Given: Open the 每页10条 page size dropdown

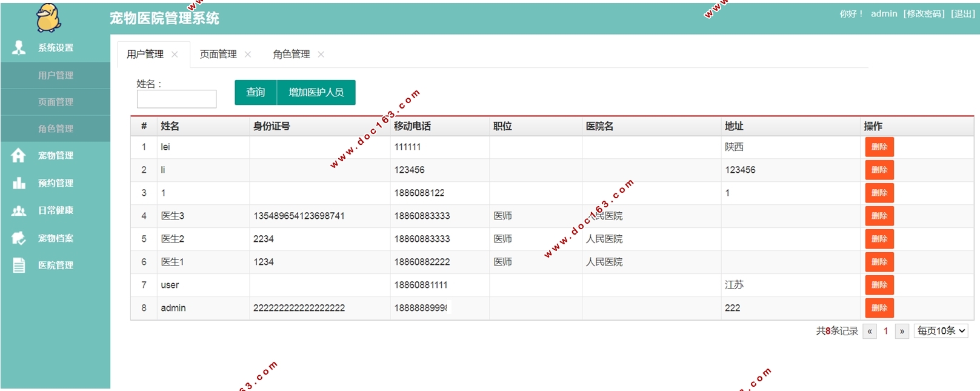Looking at the screenshot, I should pyautogui.click(x=941, y=331).
